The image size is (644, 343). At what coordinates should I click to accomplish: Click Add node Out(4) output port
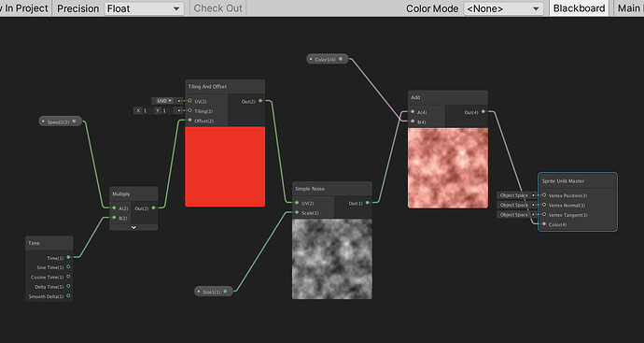(483, 112)
